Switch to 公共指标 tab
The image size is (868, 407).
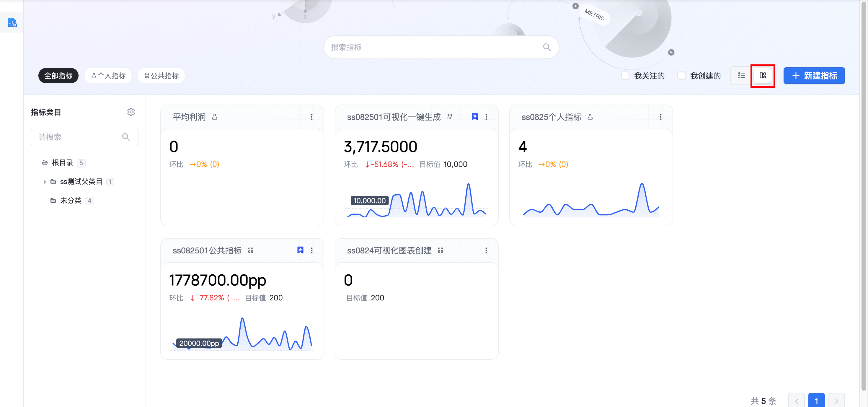tap(161, 76)
